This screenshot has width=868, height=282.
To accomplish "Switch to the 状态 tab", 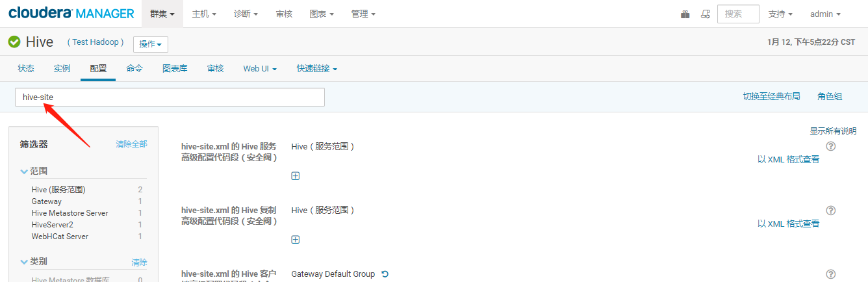I will 26,69.
